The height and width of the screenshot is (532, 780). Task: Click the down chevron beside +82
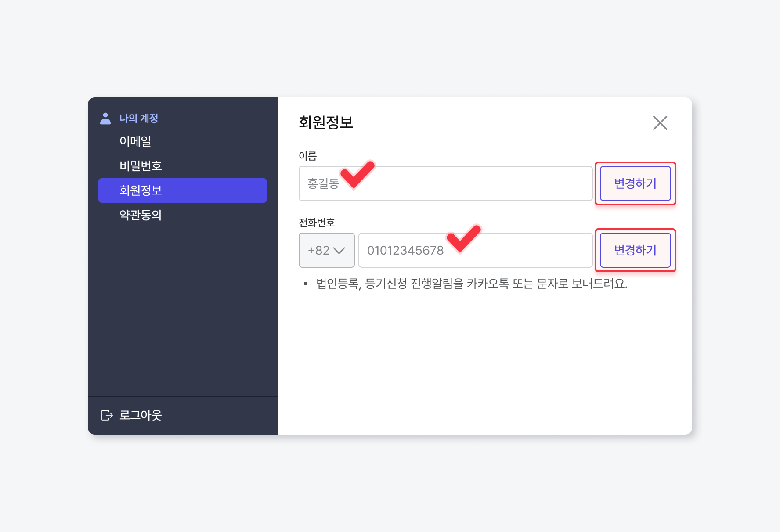coord(339,250)
